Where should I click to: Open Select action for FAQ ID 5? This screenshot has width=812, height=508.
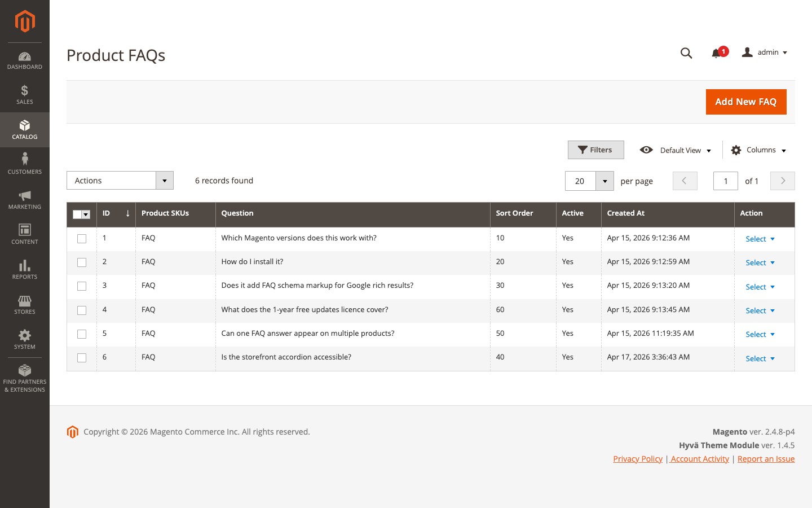click(x=760, y=334)
